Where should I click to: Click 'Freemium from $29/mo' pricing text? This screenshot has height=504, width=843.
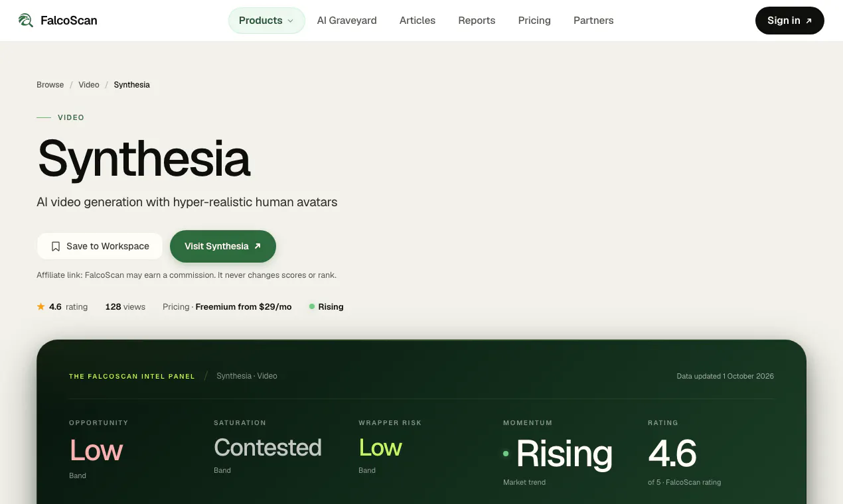244,306
